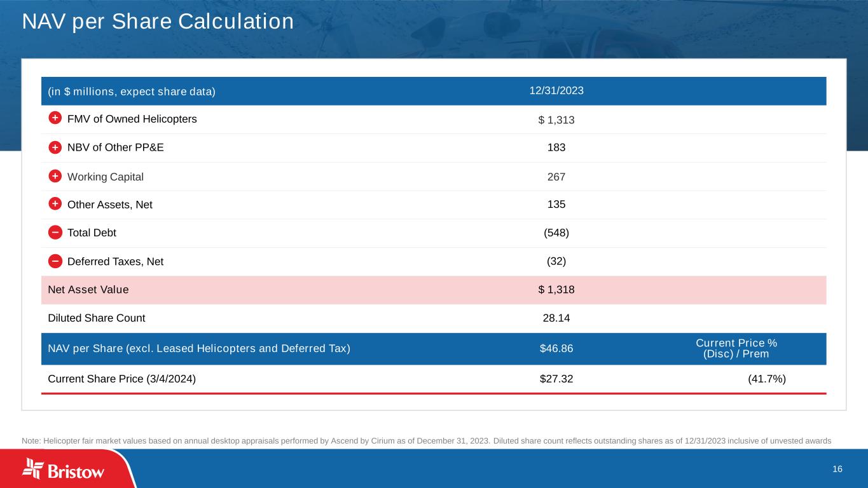Click the plus icon beside FMV of Owned Helicopters
This screenshot has width=868, height=488.
pos(55,119)
